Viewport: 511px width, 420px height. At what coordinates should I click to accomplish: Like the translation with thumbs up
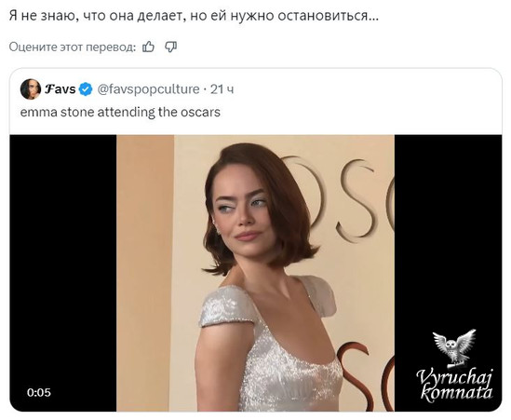tap(148, 47)
